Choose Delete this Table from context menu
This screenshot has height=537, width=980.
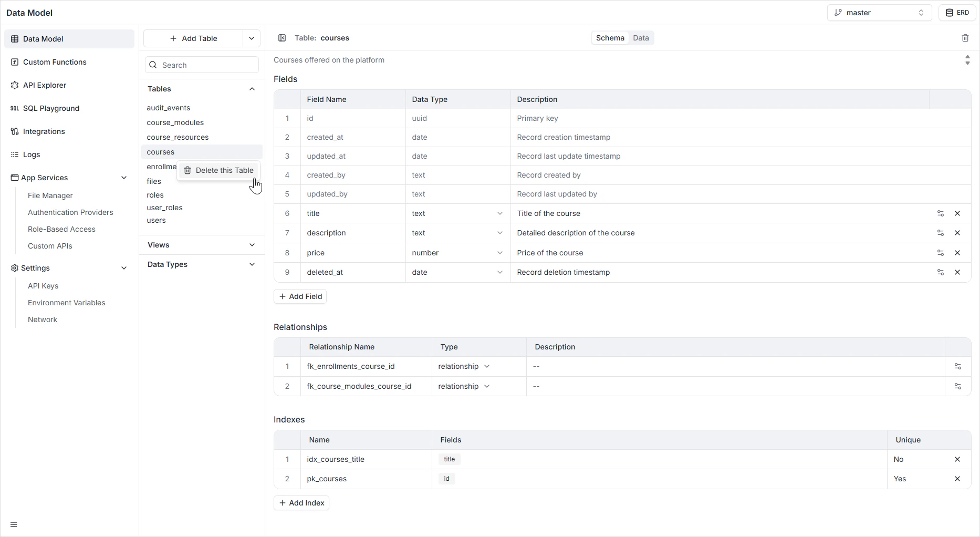[218, 170]
